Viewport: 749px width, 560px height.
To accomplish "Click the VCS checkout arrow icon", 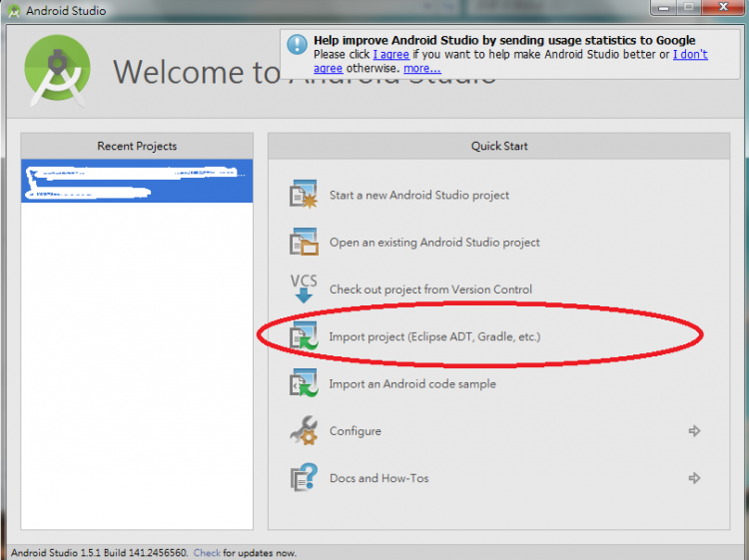I will (x=304, y=288).
